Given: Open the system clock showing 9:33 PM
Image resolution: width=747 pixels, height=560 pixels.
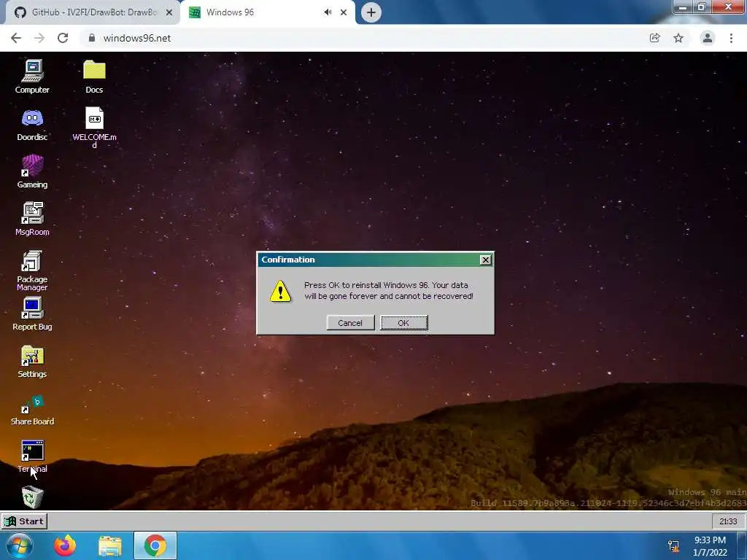Looking at the screenshot, I should 710,546.
